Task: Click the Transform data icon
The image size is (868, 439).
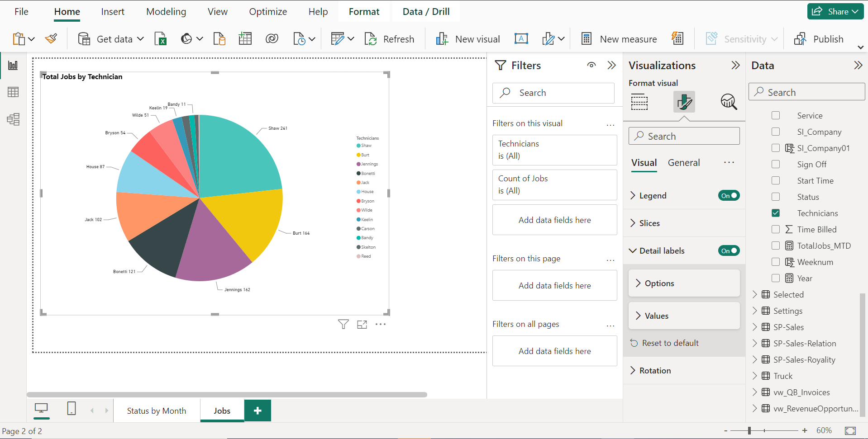Action: (x=338, y=39)
